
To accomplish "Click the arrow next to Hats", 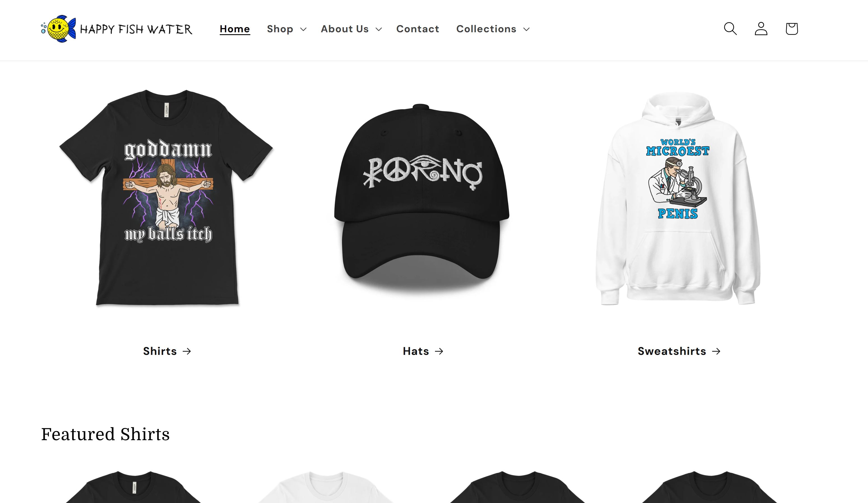I will tap(439, 351).
